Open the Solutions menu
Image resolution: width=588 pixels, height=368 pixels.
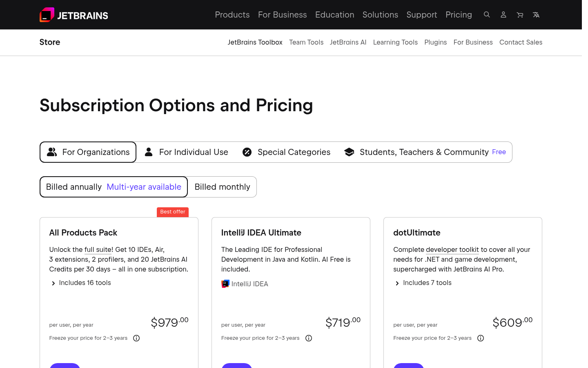380,15
